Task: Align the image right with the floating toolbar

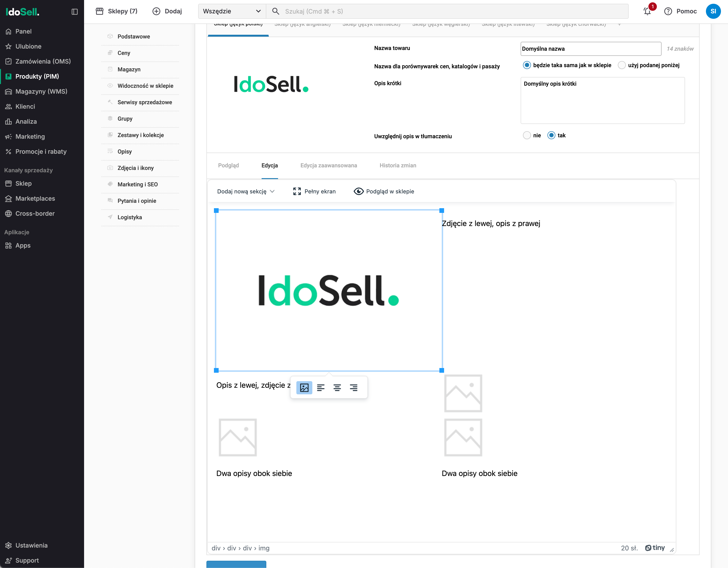Action: click(354, 388)
